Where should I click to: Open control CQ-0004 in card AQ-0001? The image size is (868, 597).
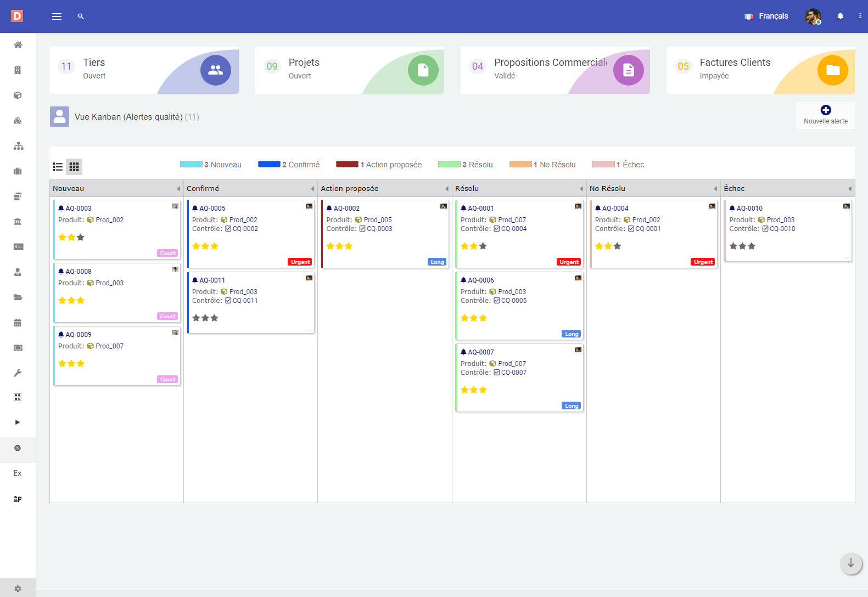514,229
